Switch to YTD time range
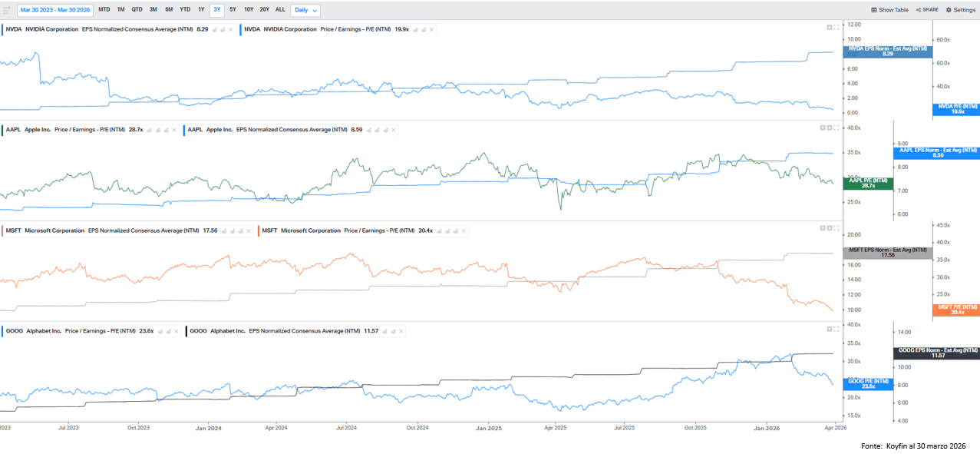Image resolution: width=980 pixels, height=454 pixels. (x=185, y=10)
